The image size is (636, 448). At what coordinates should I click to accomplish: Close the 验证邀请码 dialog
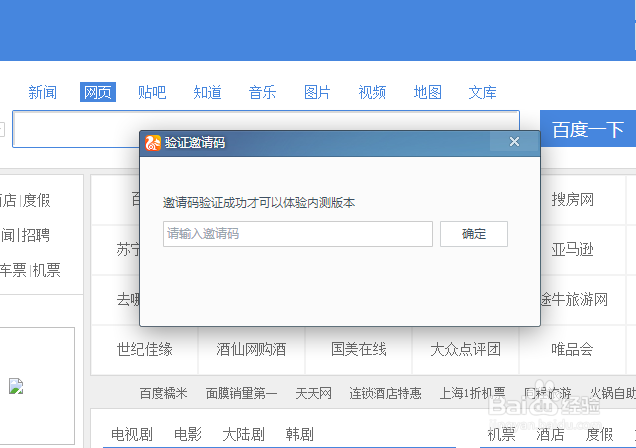pos(514,141)
